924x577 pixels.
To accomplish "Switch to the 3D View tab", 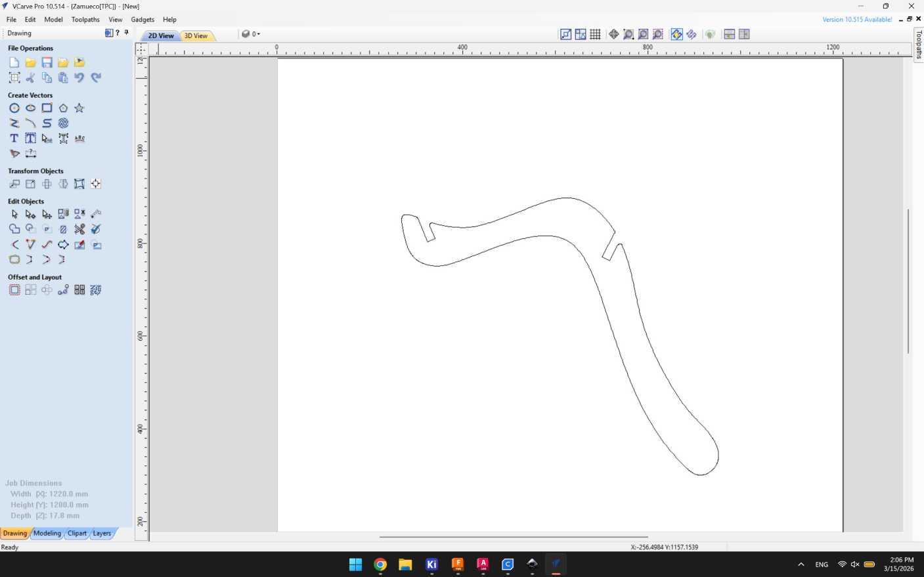I will tap(196, 35).
